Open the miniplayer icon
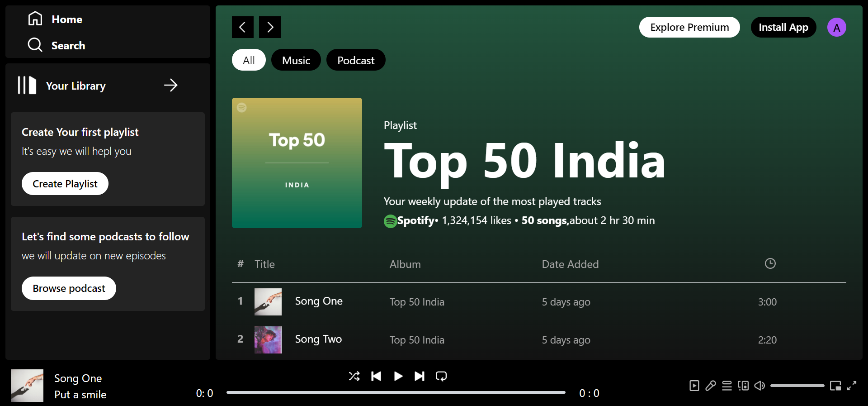868x406 pixels. [x=835, y=386]
